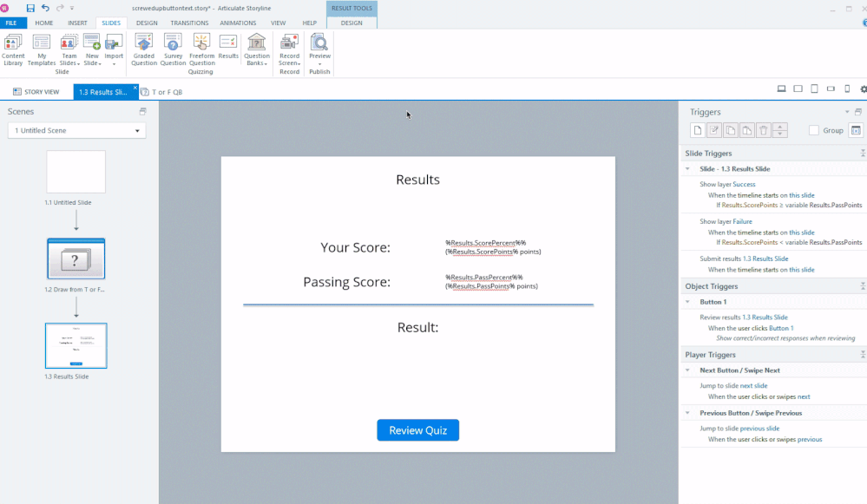Collapse the Object Triggers section

[x=863, y=285]
